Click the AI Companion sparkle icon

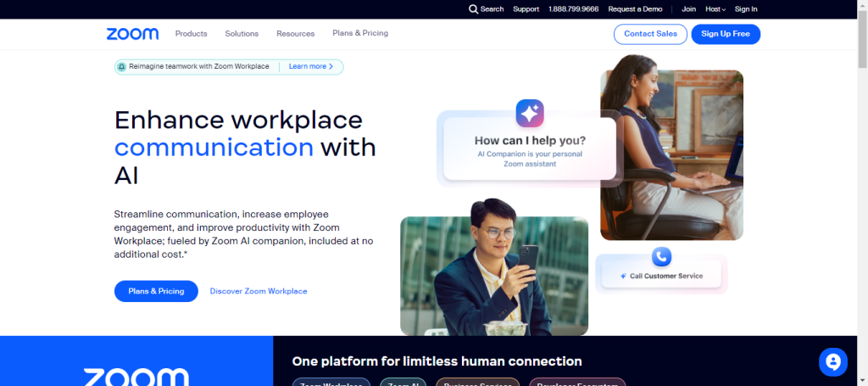coord(530,114)
